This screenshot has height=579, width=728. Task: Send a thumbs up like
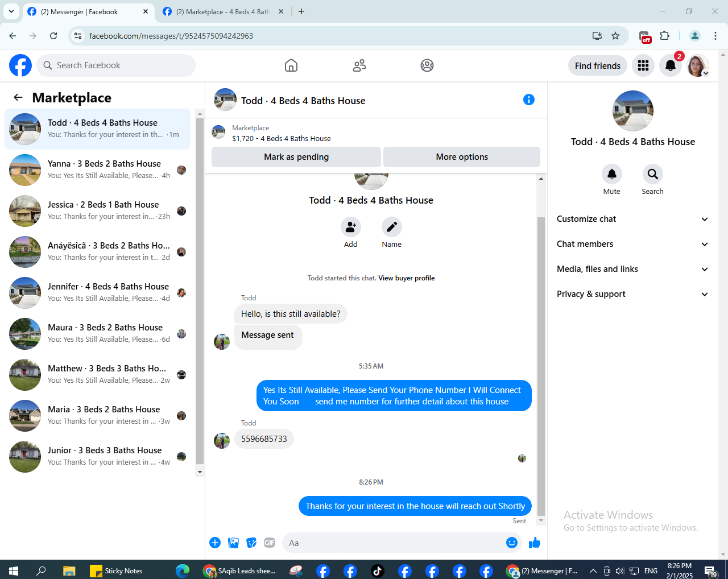[x=535, y=543]
